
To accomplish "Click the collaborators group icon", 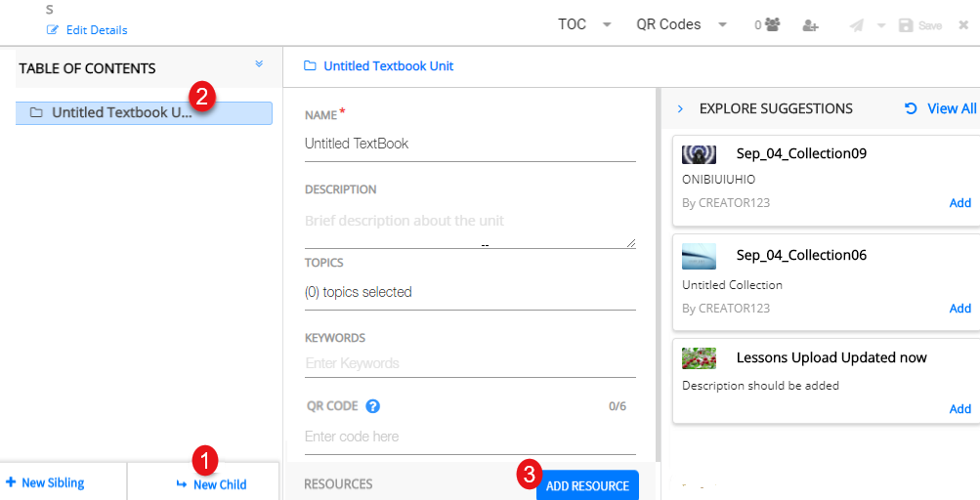I will 773,25.
